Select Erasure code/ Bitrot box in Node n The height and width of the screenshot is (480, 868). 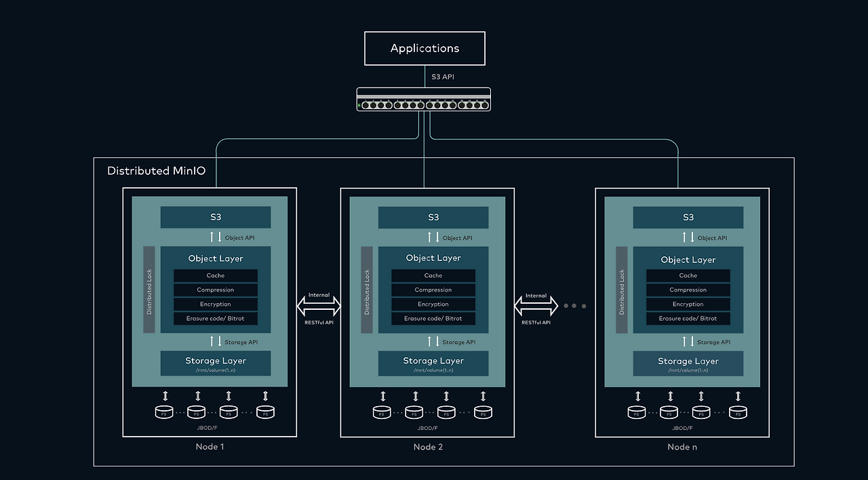688,319
